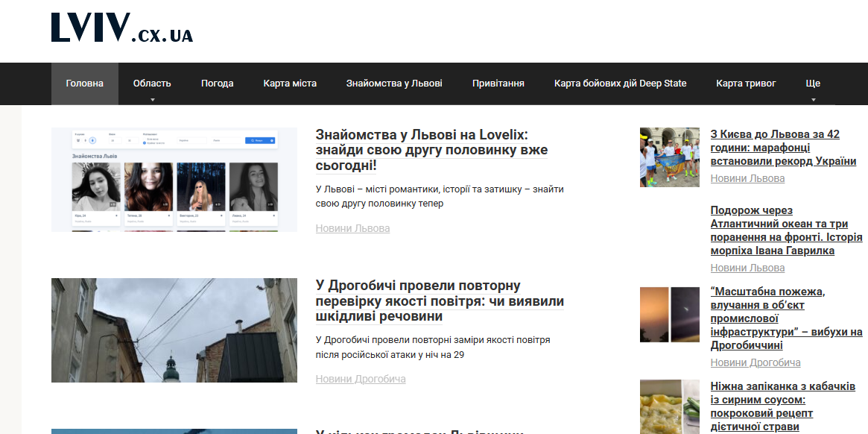The width and height of the screenshot is (868, 434).
Task: Read article Знайомства у Львові на Lovelix
Action: point(432,150)
